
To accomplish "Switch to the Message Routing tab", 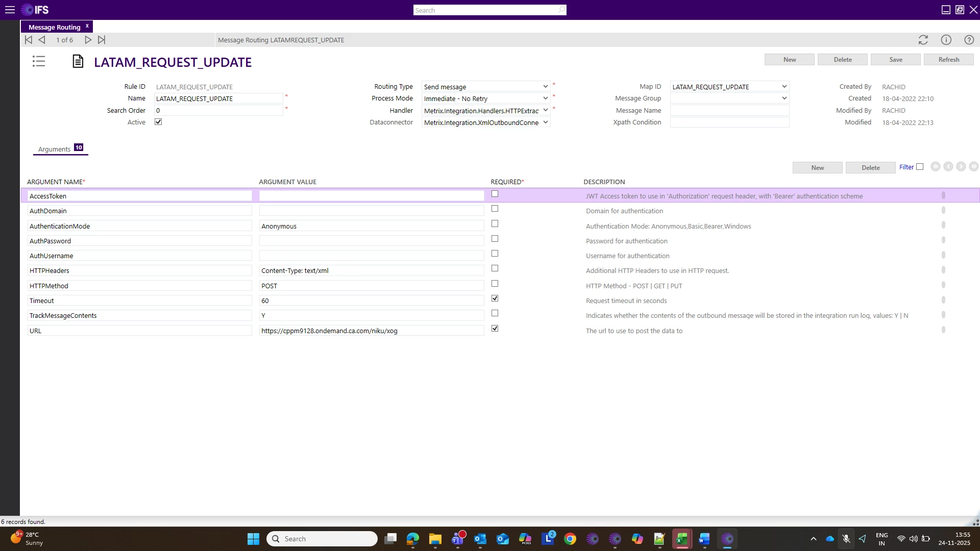I will [x=54, y=27].
